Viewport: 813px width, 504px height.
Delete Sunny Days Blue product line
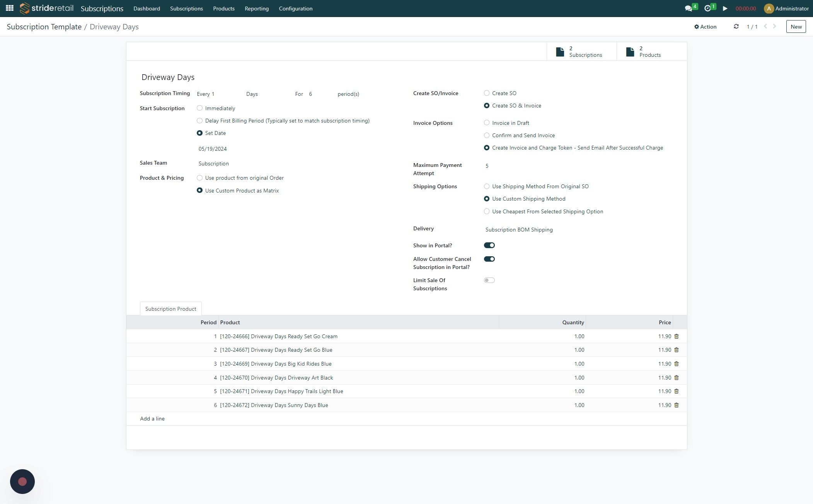tap(676, 405)
